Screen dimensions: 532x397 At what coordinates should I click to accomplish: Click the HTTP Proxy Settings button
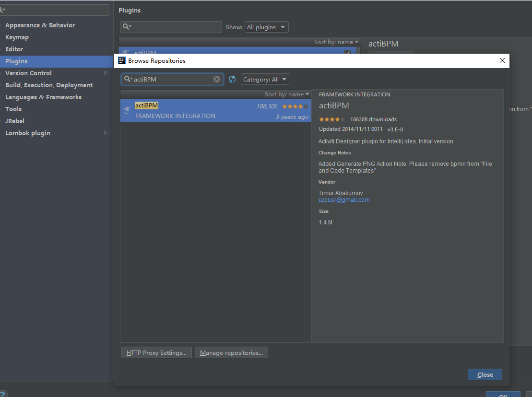pyautogui.click(x=156, y=352)
